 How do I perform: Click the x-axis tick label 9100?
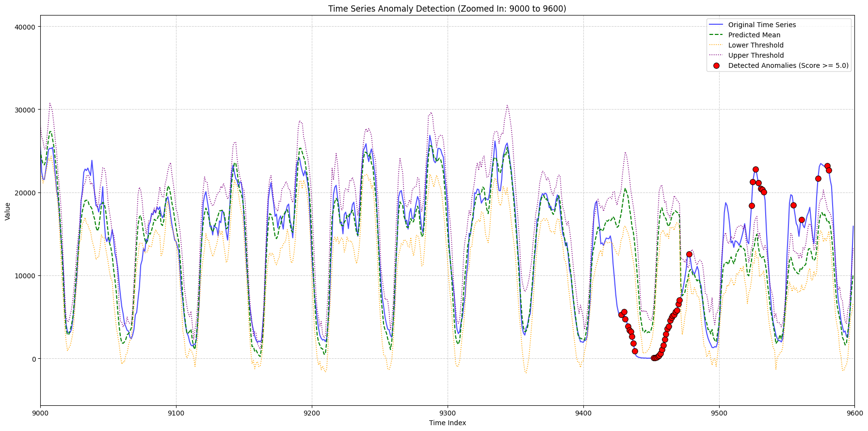coord(176,413)
